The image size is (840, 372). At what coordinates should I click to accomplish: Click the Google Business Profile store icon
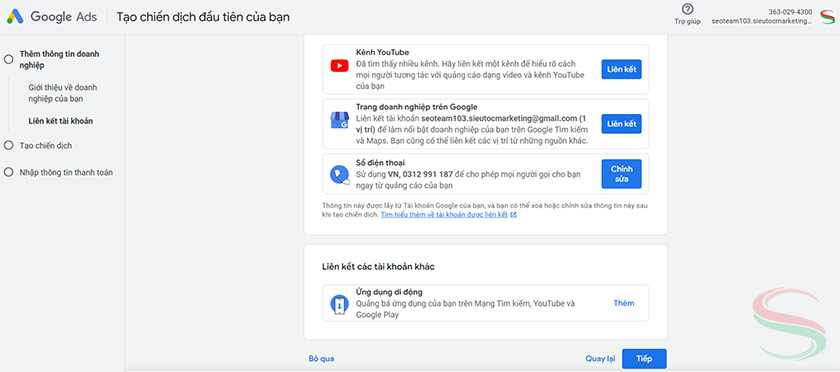(340, 121)
